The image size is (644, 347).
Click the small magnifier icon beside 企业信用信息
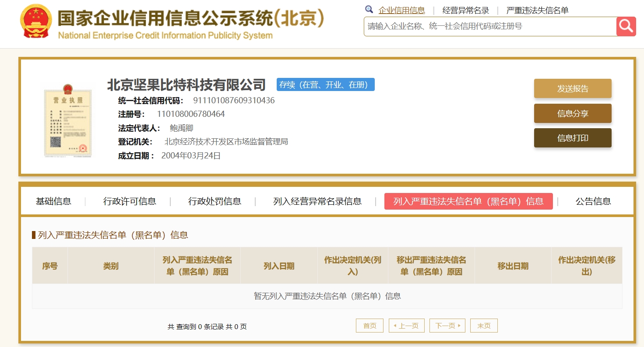pyautogui.click(x=369, y=10)
